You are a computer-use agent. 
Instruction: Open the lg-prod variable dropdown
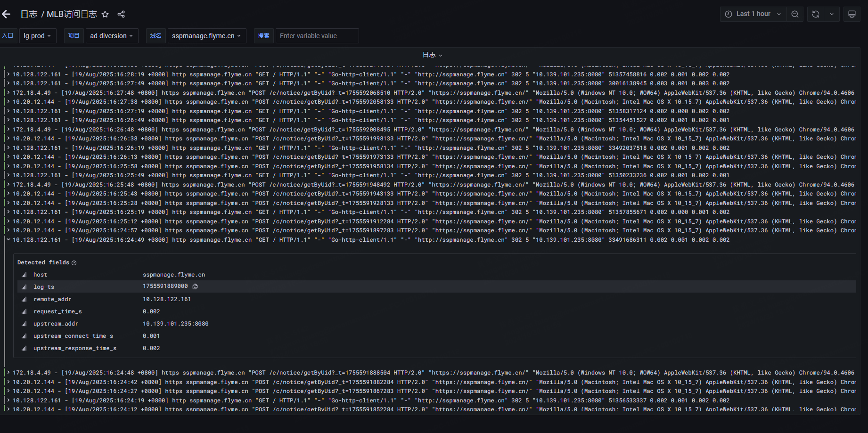coord(37,36)
